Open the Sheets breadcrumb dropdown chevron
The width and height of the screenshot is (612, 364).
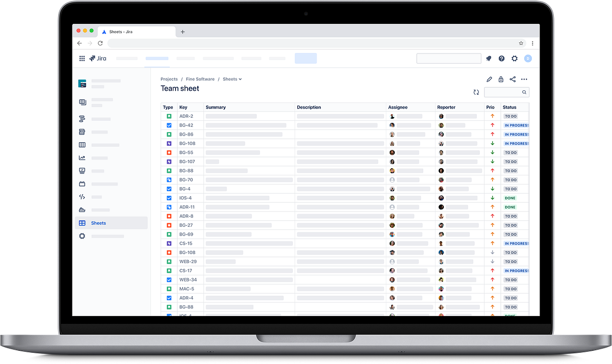[x=241, y=79]
